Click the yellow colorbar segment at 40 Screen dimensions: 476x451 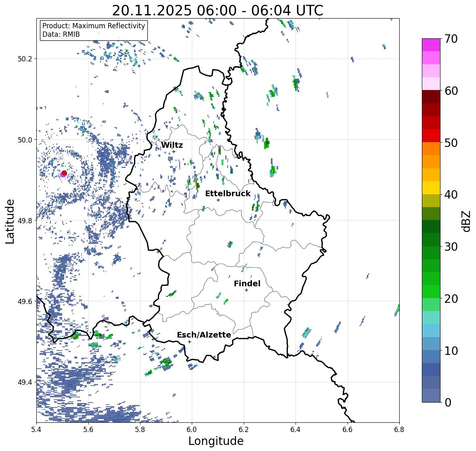coord(431,188)
